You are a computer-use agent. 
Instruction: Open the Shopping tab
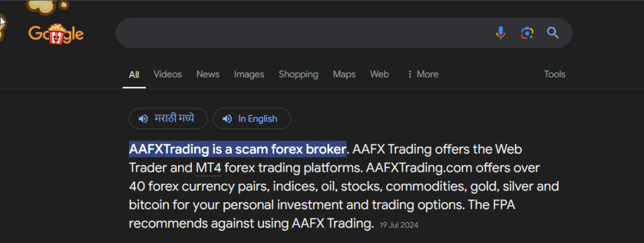[299, 74]
